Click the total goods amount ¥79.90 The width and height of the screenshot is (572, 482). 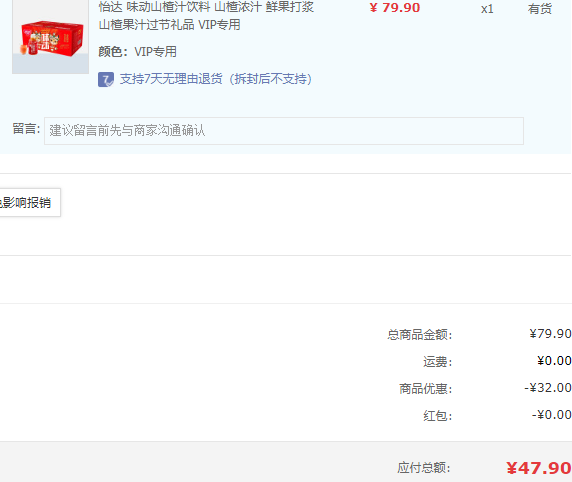[x=550, y=333]
